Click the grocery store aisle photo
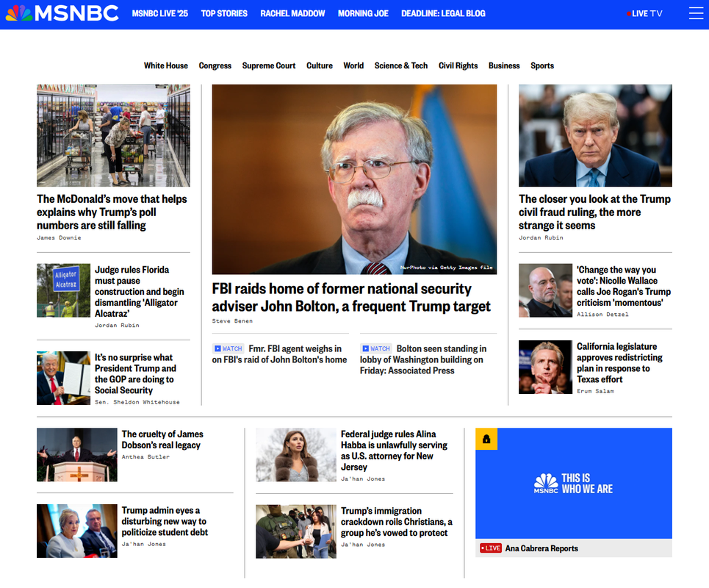 [x=113, y=136]
